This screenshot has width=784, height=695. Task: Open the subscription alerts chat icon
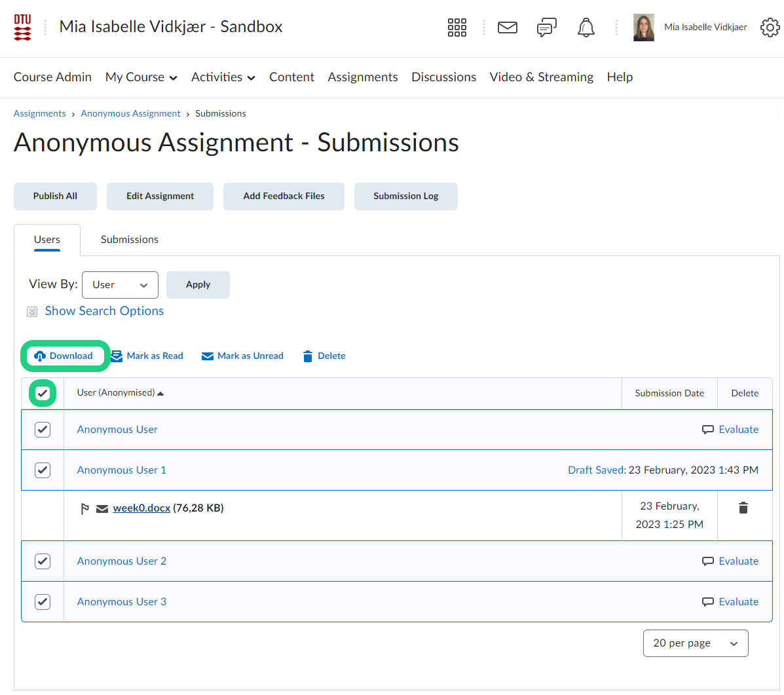coord(546,28)
